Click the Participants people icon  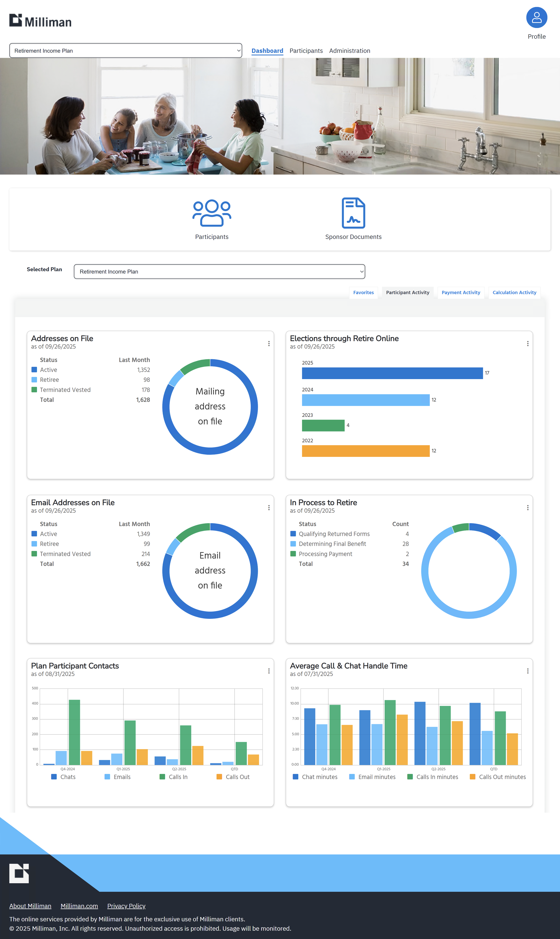(x=212, y=213)
